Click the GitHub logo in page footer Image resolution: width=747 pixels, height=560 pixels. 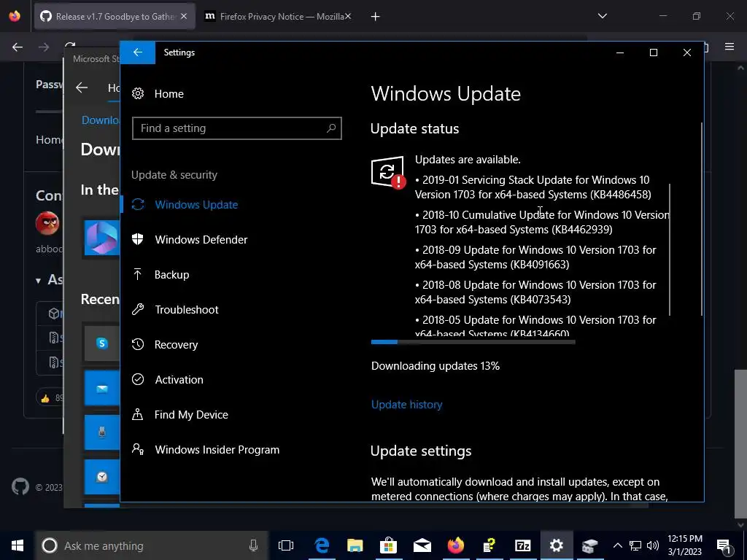tap(20, 486)
